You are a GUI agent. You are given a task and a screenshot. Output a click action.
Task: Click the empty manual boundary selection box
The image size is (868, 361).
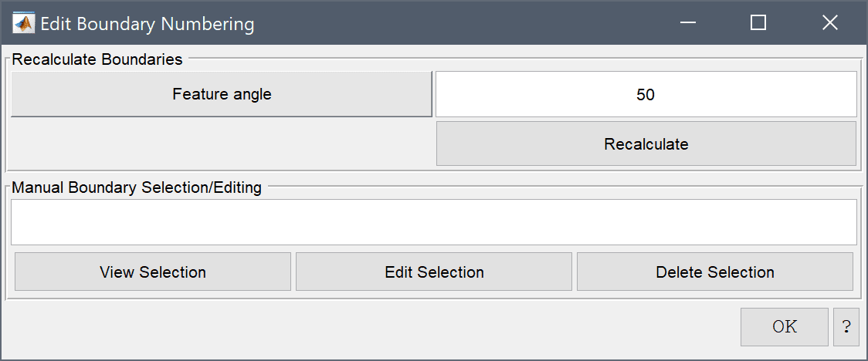tap(434, 221)
